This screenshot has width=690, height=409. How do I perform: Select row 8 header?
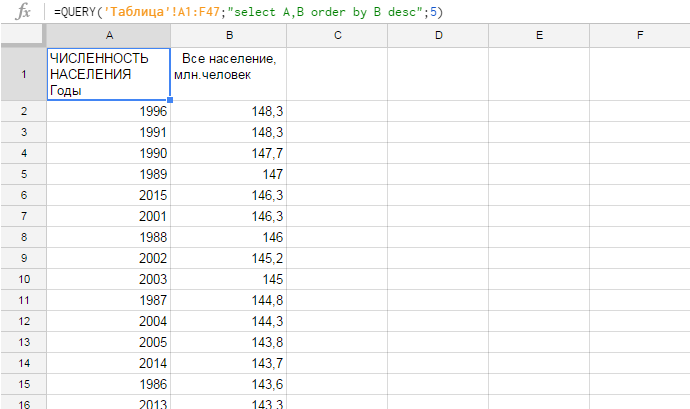pyautogui.click(x=24, y=237)
